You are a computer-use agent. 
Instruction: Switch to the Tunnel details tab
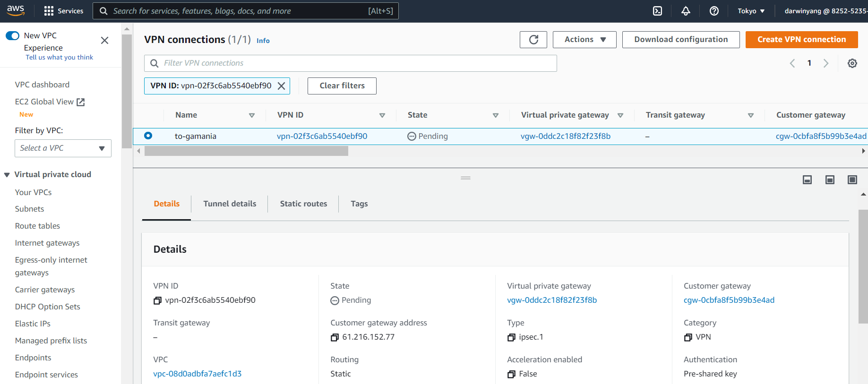click(230, 204)
